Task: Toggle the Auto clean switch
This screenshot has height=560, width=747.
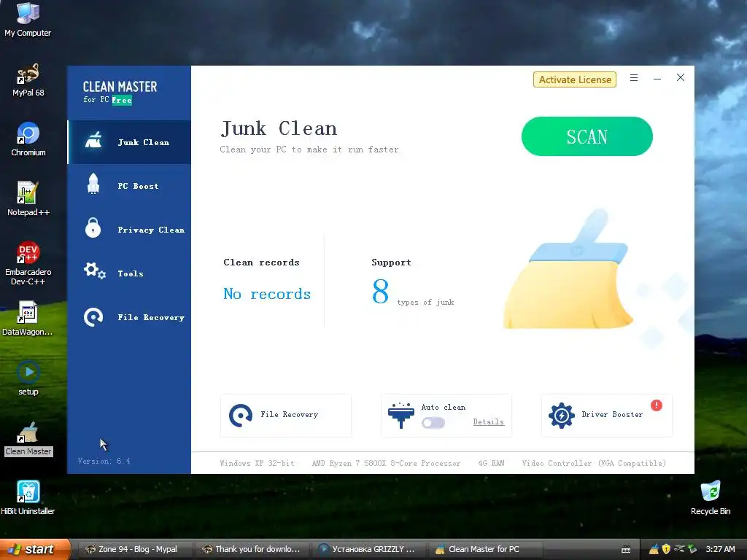Action: pyautogui.click(x=433, y=423)
